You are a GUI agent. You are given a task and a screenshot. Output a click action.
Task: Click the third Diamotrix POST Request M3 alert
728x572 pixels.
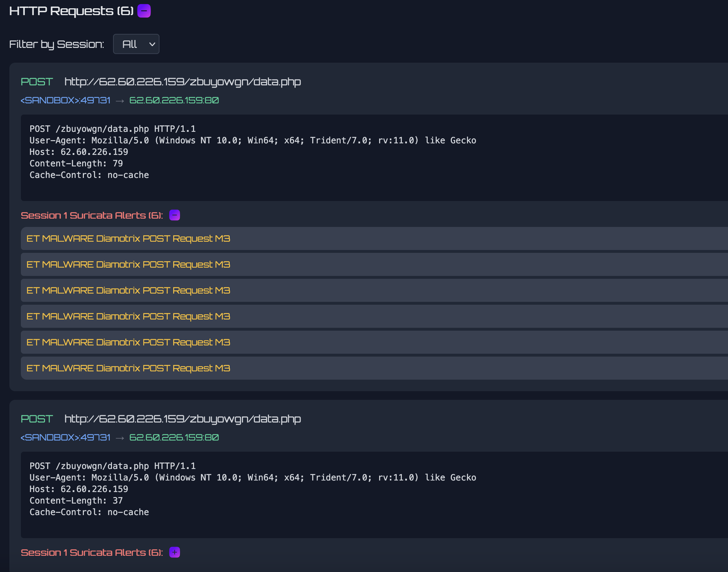click(x=128, y=290)
